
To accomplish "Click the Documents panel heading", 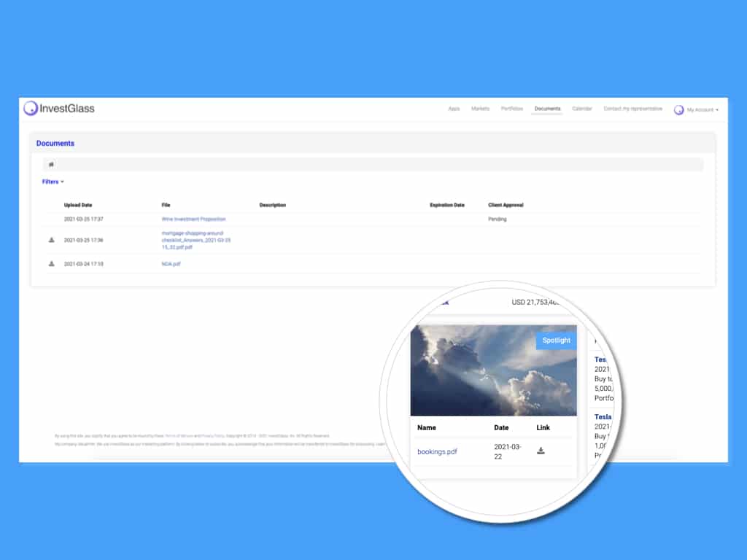I will click(x=55, y=144).
